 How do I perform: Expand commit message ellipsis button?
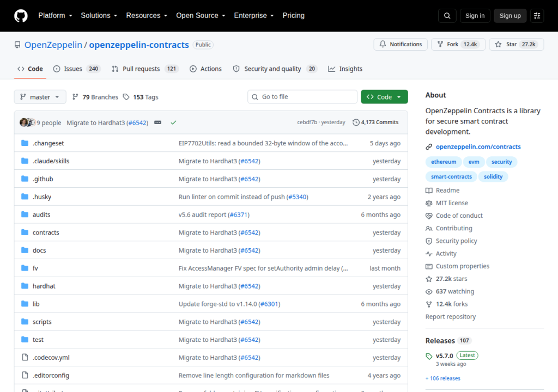tap(157, 122)
